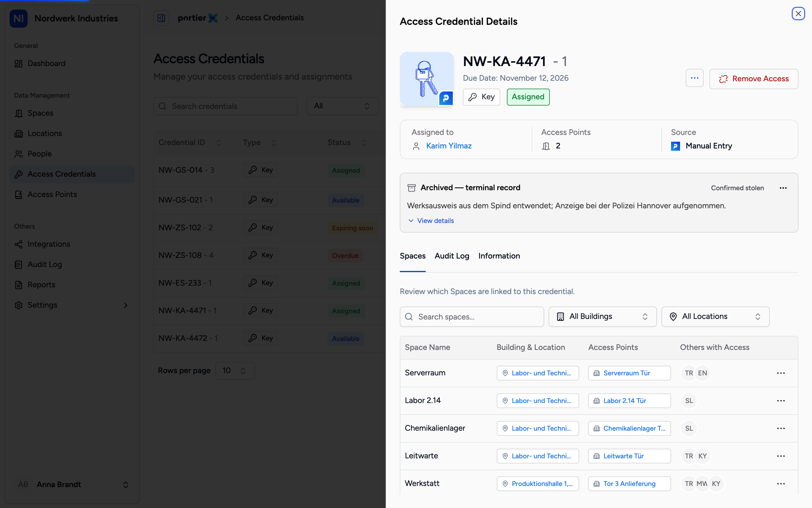Expand the Settings submenu chevron

point(125,305)
